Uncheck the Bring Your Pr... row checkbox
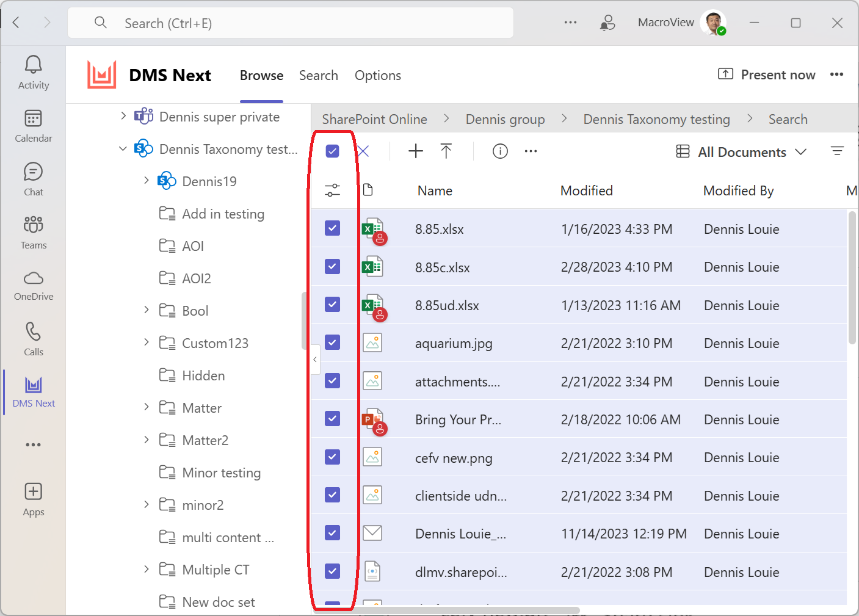859x616 pixels. coord(332,418)
